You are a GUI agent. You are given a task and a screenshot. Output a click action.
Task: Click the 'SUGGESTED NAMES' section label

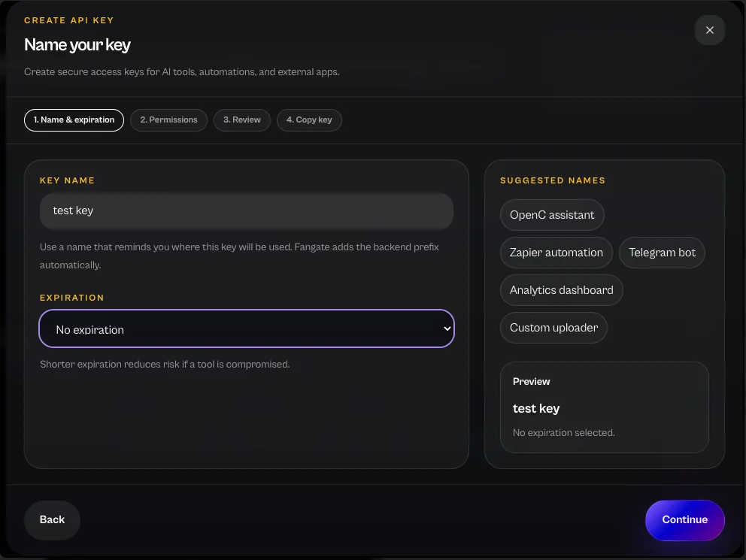point(553,180)
